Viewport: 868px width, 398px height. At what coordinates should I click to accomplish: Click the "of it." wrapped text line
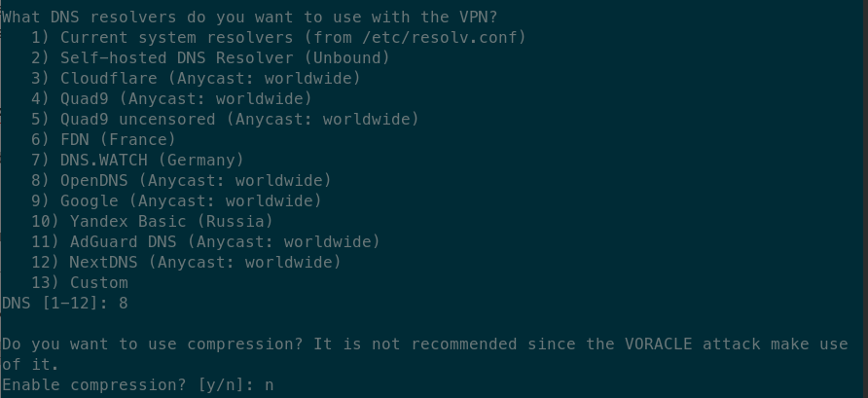[30, 365]
